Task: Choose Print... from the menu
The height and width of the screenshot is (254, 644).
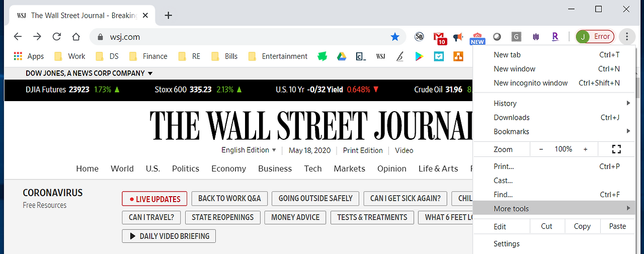Action: (x=554, y=166)
